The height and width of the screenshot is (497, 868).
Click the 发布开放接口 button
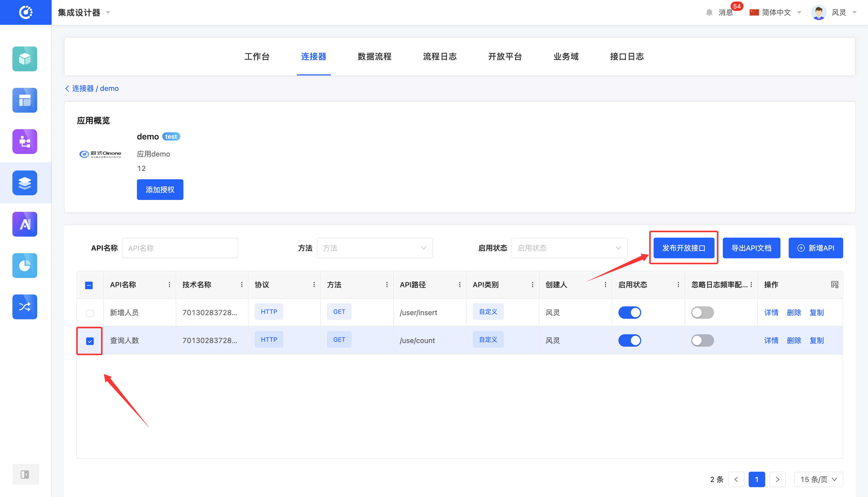pyautogui.click(x=683, y=248)
